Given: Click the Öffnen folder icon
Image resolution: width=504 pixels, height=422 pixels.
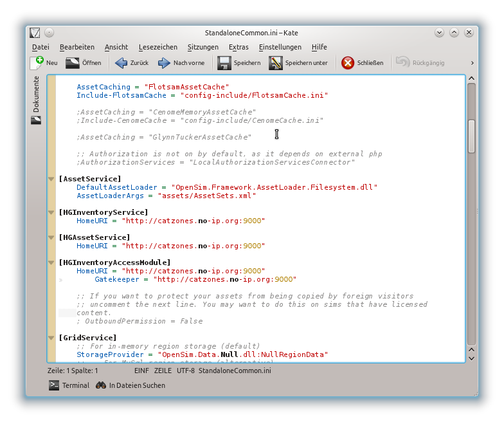Looking at the screenshot, I should (72, 63).
